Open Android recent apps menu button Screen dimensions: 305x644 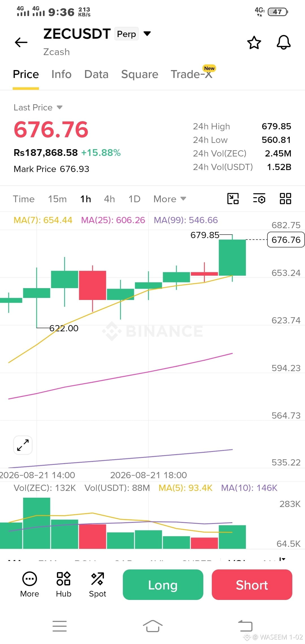coord(60,626)
